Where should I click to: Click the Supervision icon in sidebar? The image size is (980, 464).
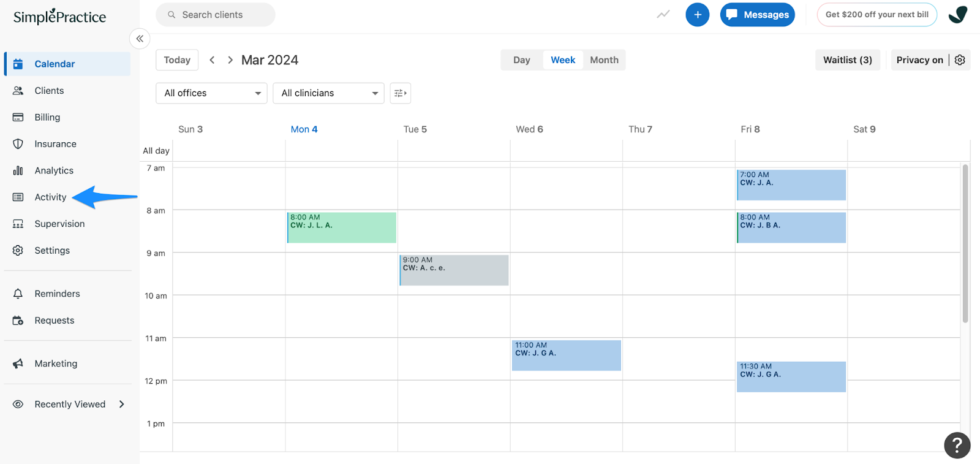point(18,224)
